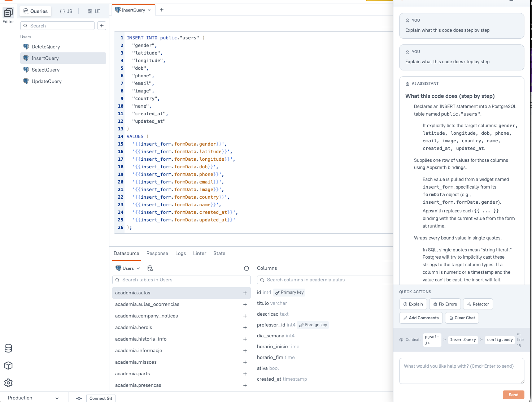Screen dimensions: 532x402
Task: Add academia.aulas_ocorrencias template with plus
Action: point(245,304)
